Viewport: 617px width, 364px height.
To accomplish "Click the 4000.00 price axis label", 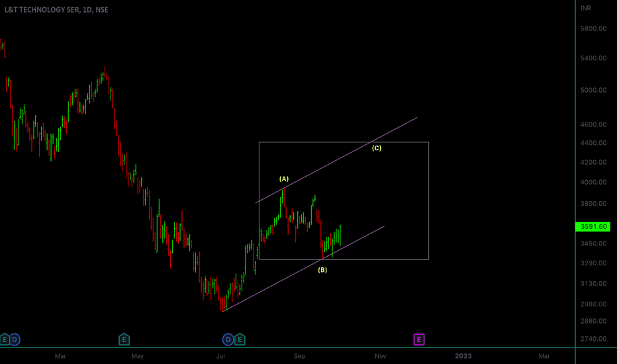I will pos(593,182).
